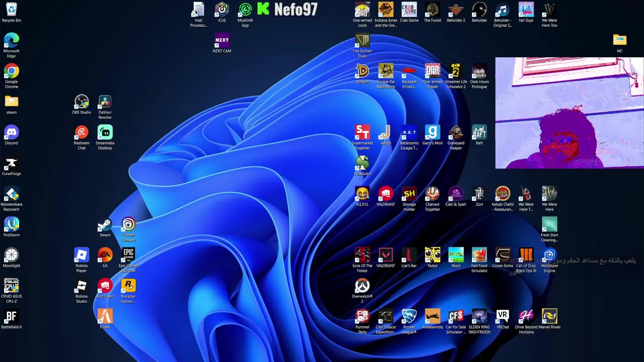Viewport: 644px width, 362px height.
Task: Launch the Pummel Party shortcut
Action: pos(362,322)
